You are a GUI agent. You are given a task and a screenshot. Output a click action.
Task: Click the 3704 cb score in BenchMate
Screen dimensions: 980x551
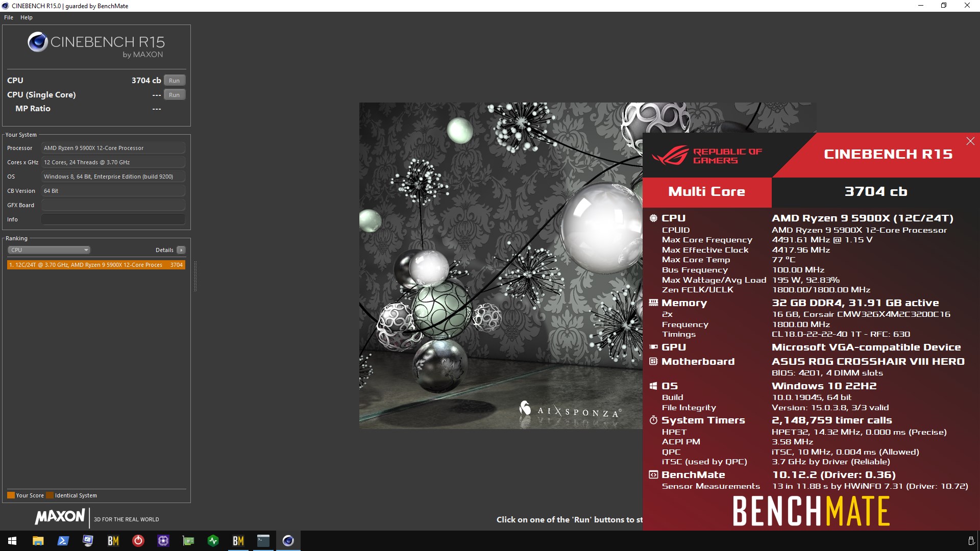point(875,192)
